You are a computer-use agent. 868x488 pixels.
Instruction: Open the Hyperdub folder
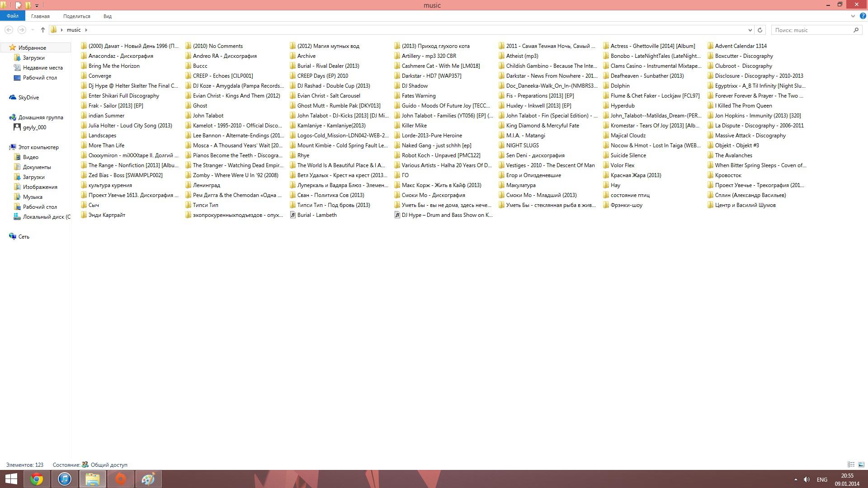[618, 106]
